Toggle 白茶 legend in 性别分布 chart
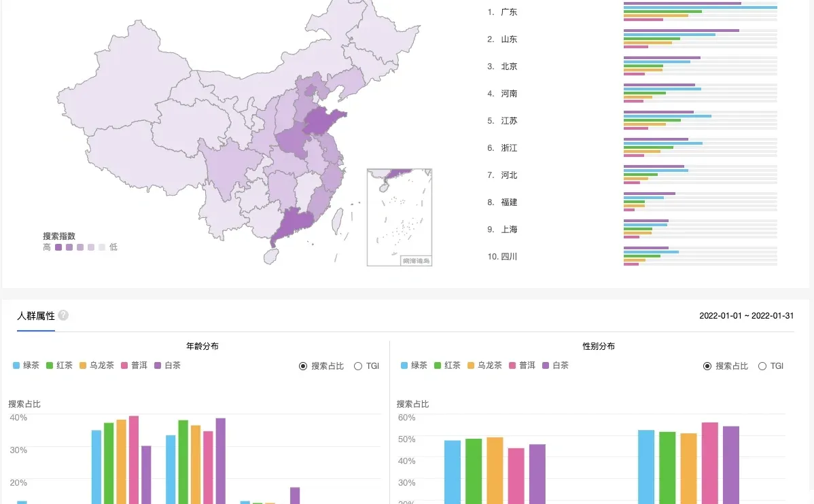Image resolution: width=814 pixels, height=504 pixels. pos(555,365)
